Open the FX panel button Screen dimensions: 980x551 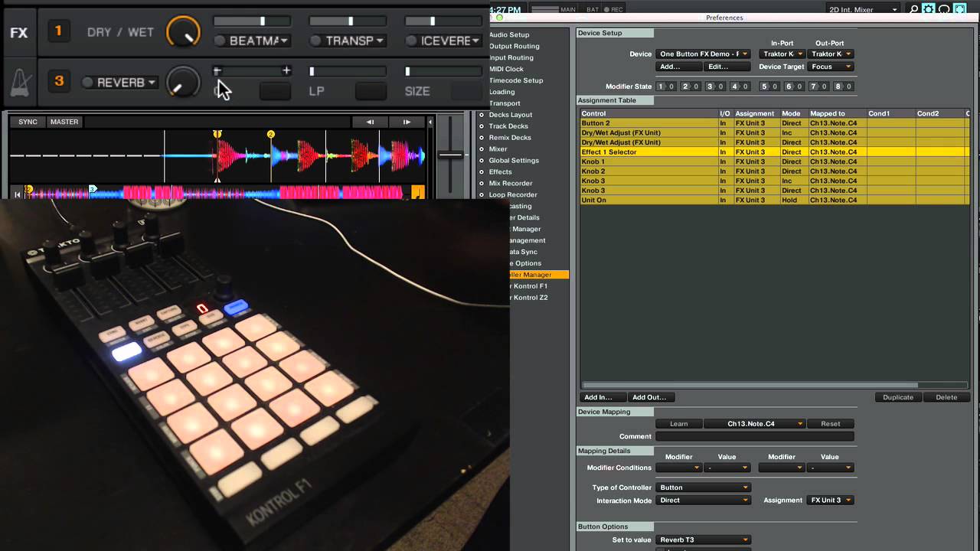pyautogui.click(x=18, y=33)
